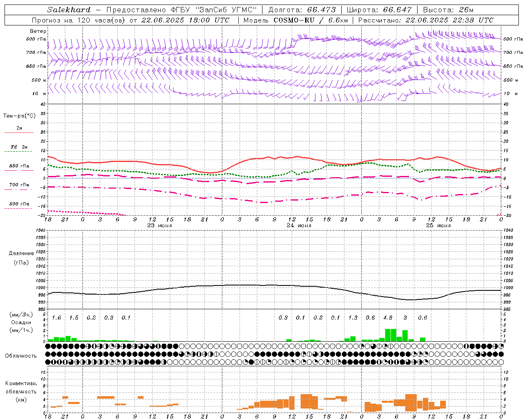Click the precipitation value "1.5"
The image size is (525, 420).
[74, 318]
